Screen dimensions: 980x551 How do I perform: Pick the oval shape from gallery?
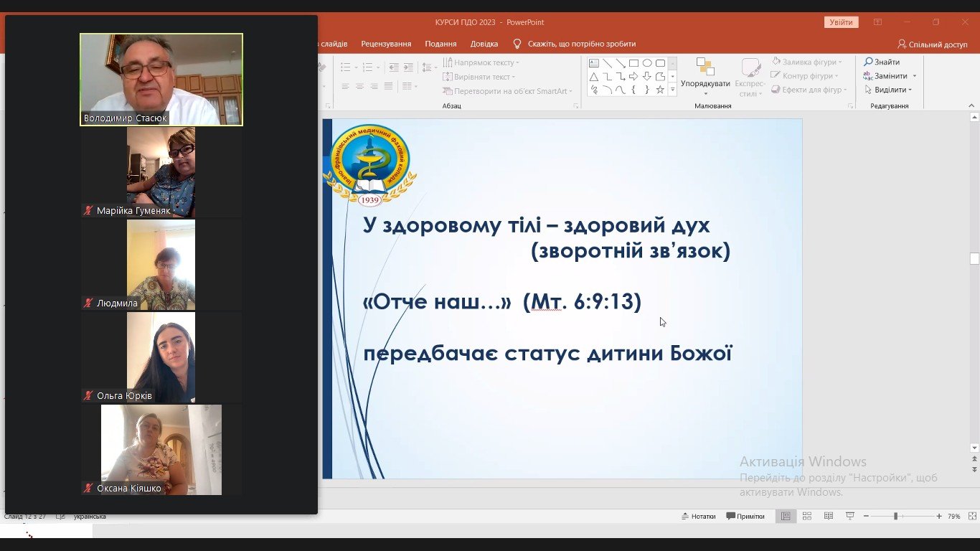click(x=647, y=63)
